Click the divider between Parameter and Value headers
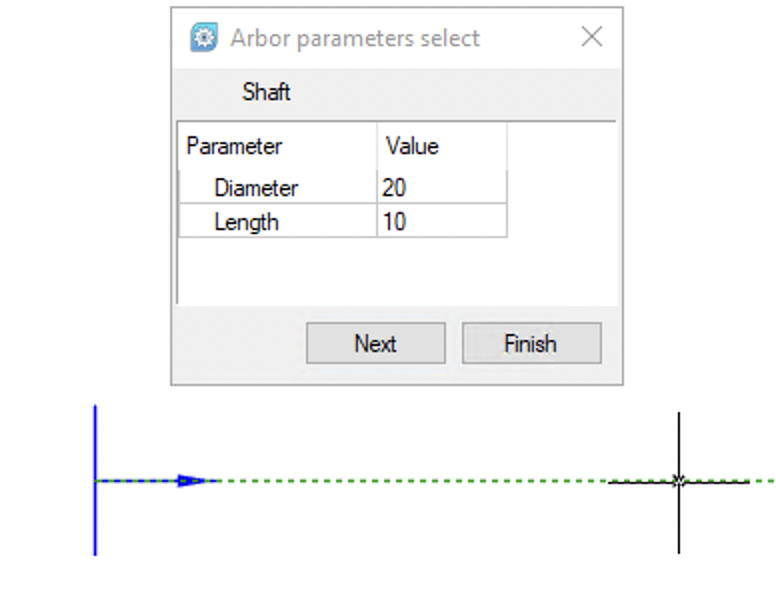The image size is (776, 598). tap(377, 146)
